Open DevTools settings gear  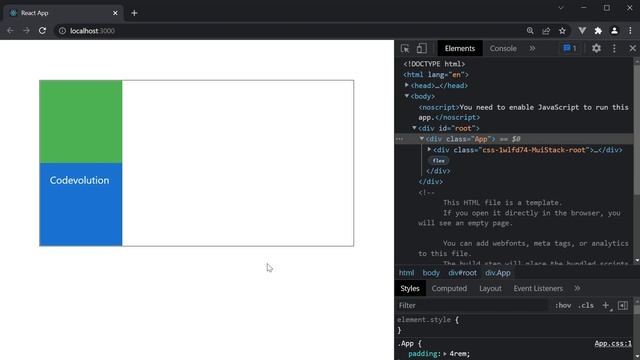click(596, 49)
